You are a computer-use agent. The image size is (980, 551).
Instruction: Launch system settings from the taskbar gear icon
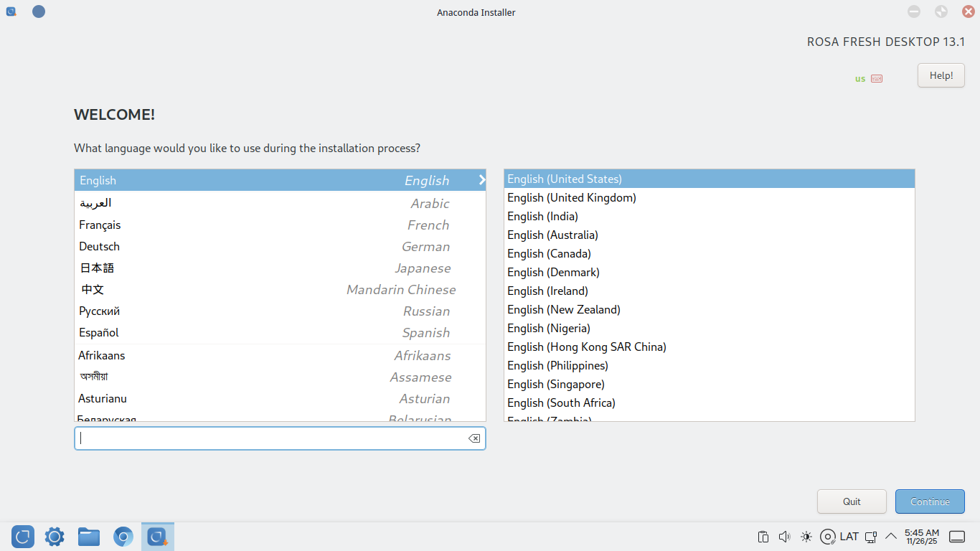click(x=55, y=537)
